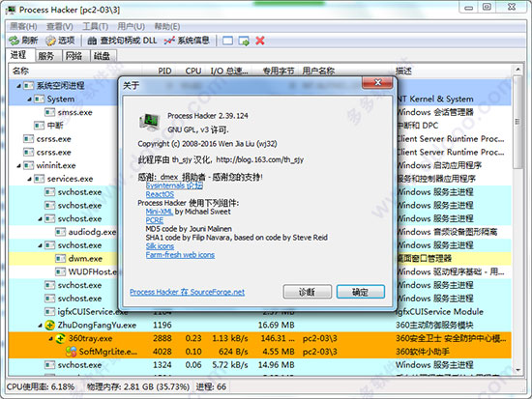The width and height of the screenshot is (532, 399).
Task: Open Process Hacker on SourceForge.net link
Action: (187, 292)
